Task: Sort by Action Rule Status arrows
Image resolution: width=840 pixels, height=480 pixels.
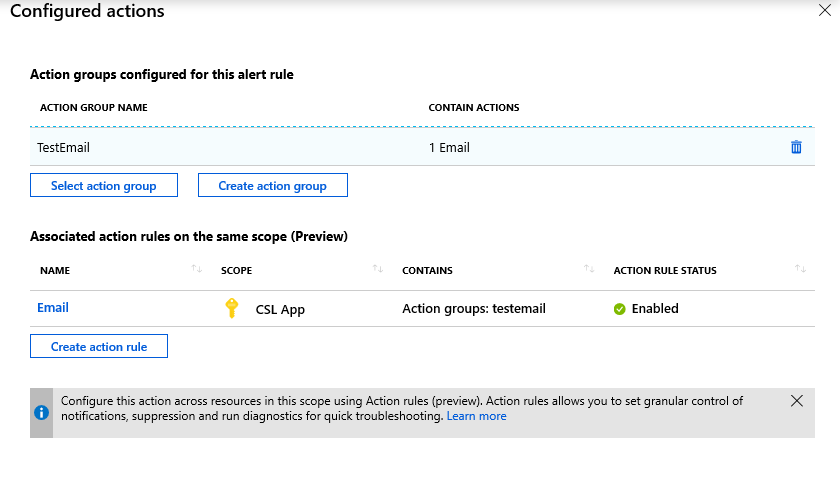Action: 800,270
